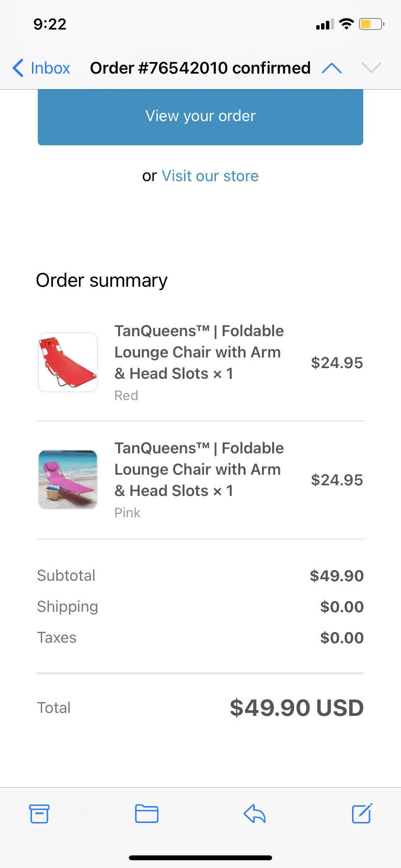
Task: Select the Red lounge chair item title
Action: coord(199,352)
